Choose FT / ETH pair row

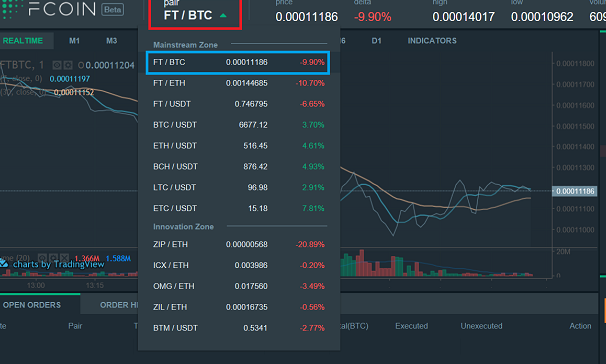point(239,83)
